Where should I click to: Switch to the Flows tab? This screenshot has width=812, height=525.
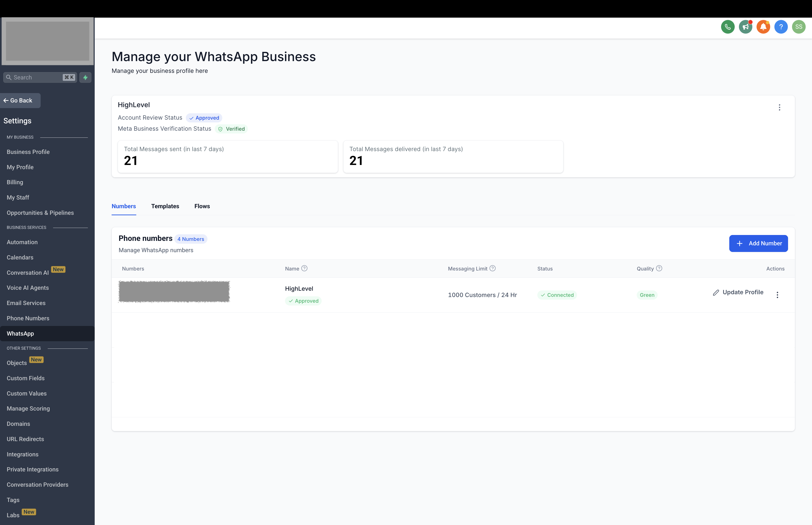[x=202, y=206]
